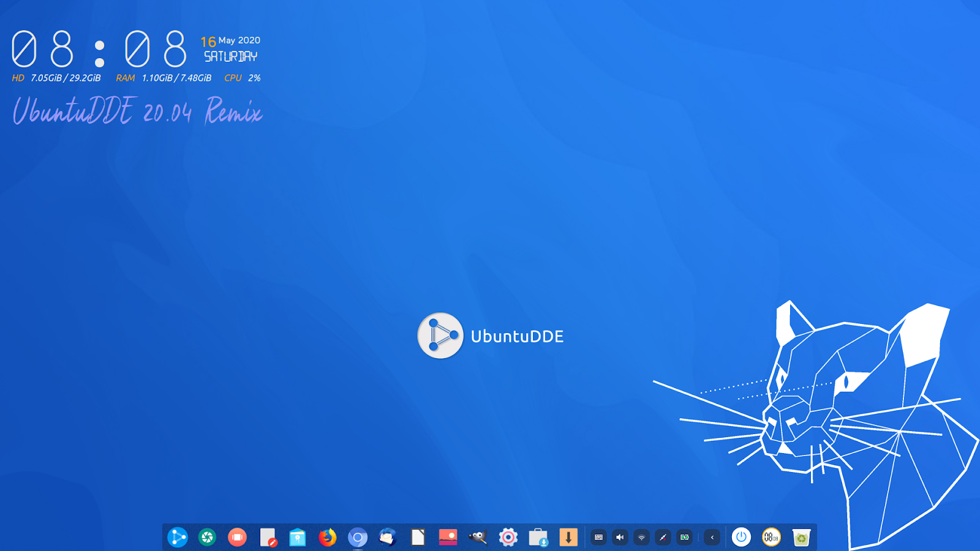
Task: Open the power shutdown button in dock
Action: [741, 538]
